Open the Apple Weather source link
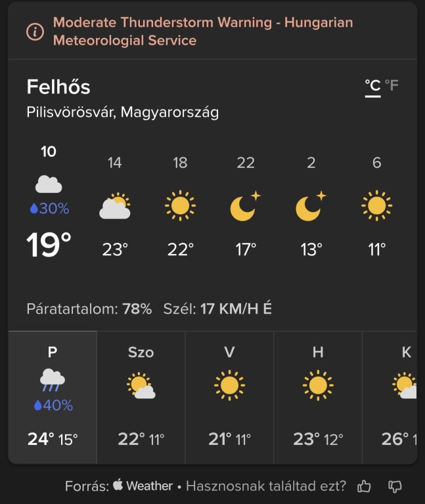Screen dimensions: 425x504 click(x=143, y=486)
